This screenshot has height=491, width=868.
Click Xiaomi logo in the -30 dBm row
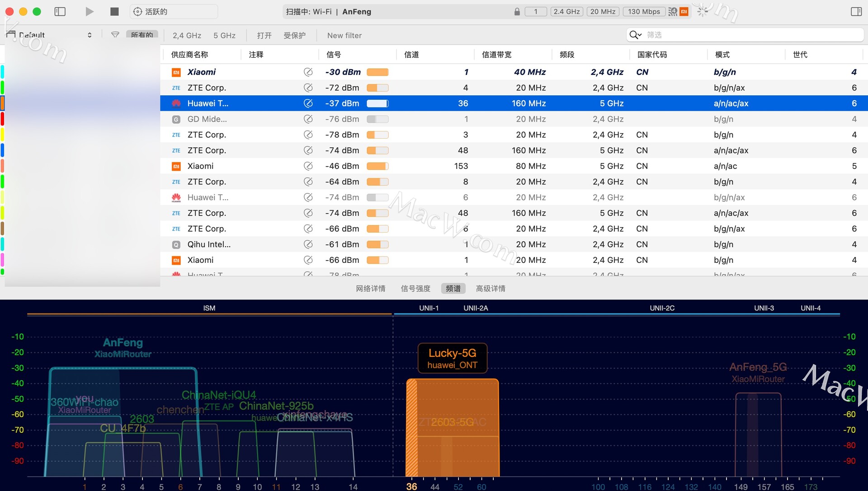pos(176,72)
